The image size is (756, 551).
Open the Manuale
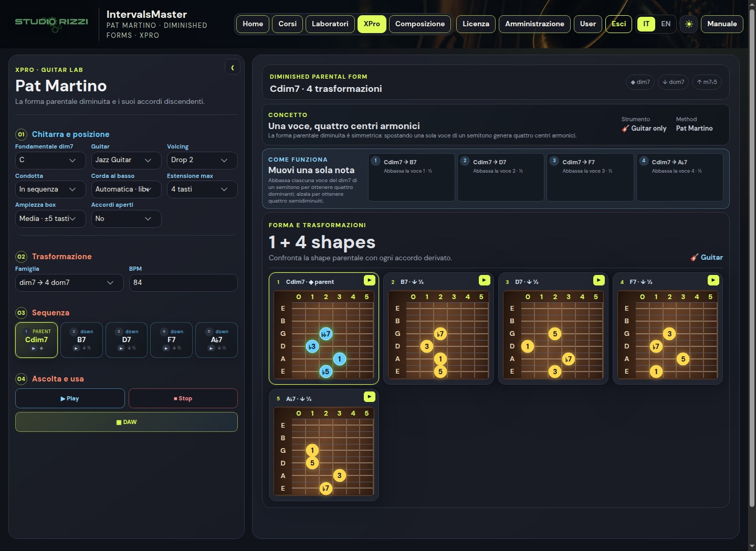pos(722,24)
